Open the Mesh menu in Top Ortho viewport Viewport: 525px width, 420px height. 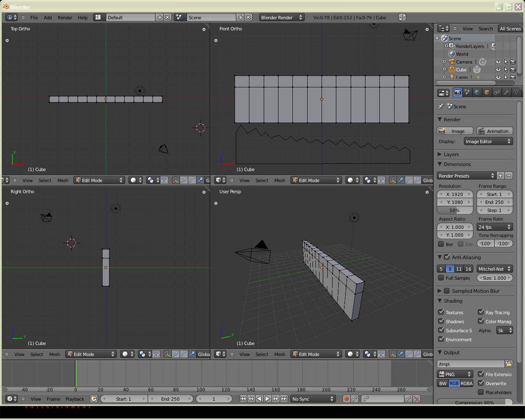[x=63, y=180]
